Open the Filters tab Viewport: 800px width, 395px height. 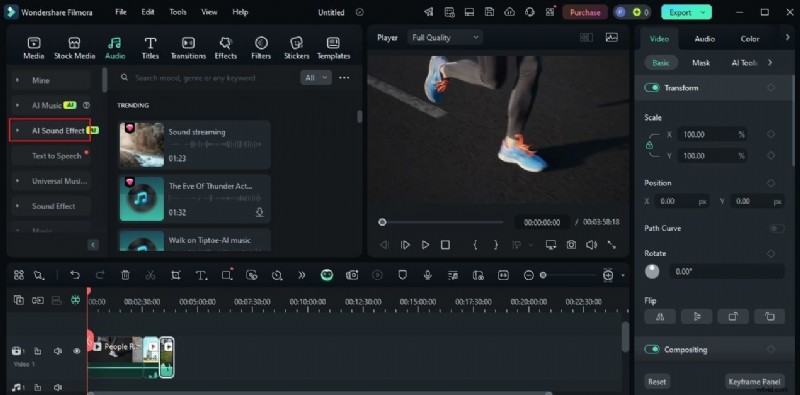[x=261, y=48]
